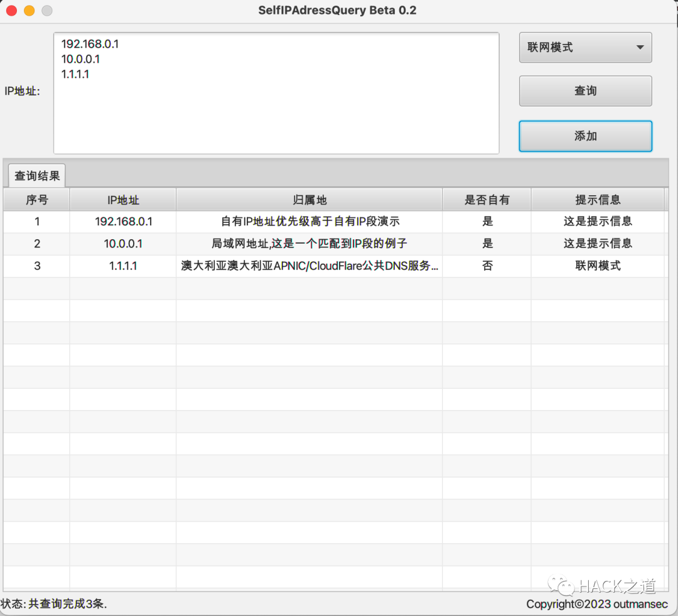The image size is (678, 616).
Task: Click the 序号 column header
Action: 36,199
